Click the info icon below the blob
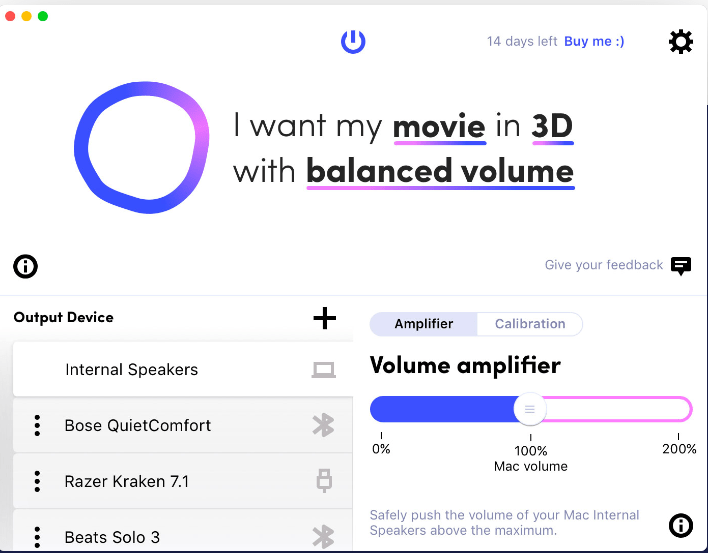 25,266
